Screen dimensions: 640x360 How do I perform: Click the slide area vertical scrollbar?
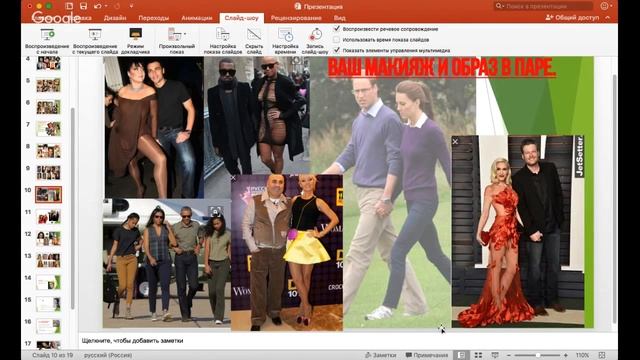(x=615, y=198)
